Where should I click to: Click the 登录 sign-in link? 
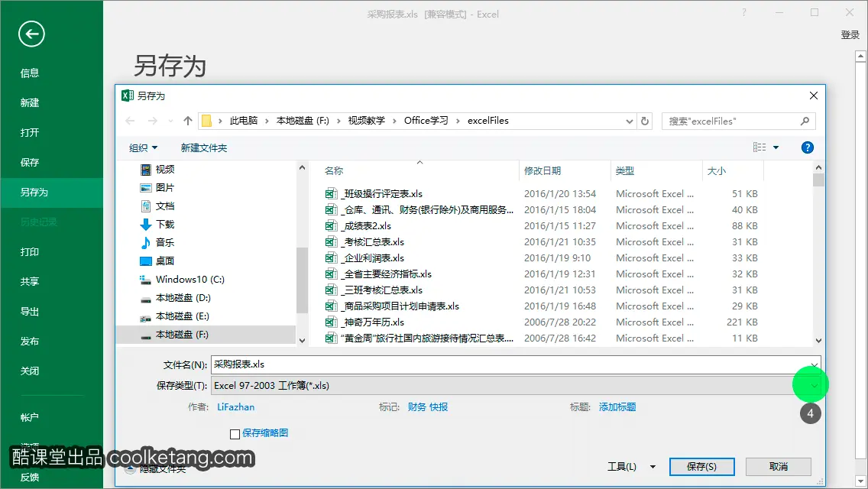pyautogui.click(x=850, y=35)
